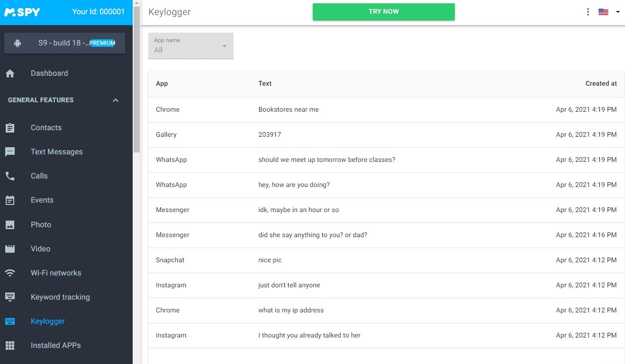The height and width of the screenshot is (364, 625).
Task: Open the three-dot overflow menu
Action: (588, 12)
